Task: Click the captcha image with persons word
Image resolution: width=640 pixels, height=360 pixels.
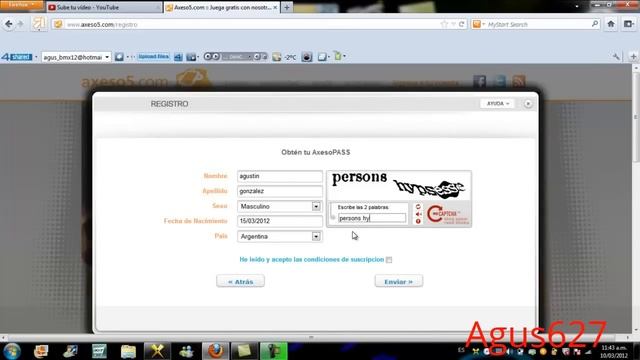Action: point(398,186)
